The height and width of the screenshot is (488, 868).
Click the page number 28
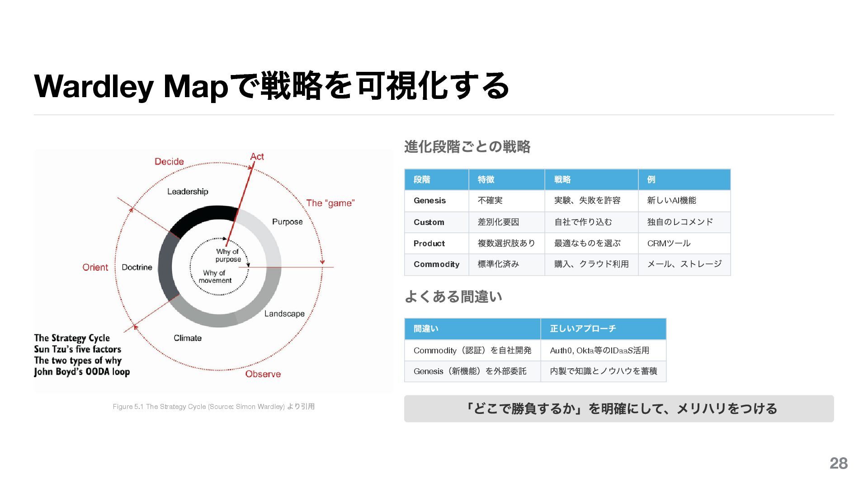click(x=838, y=463)
